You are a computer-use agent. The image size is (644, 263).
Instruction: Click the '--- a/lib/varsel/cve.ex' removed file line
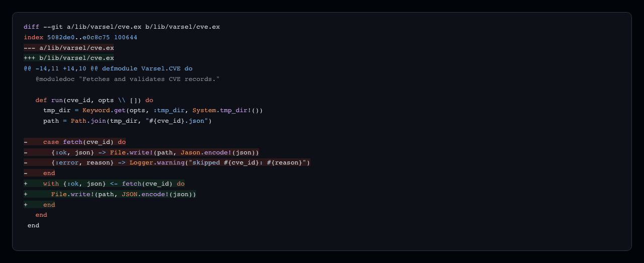tap(69, 48)
